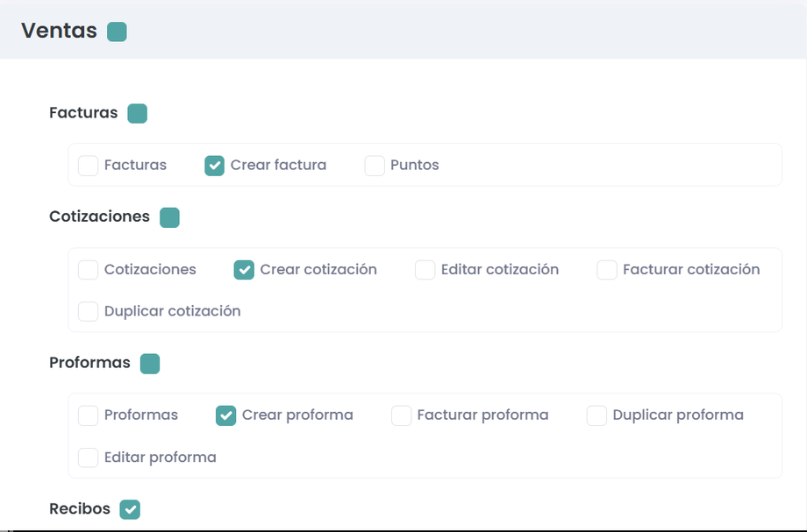Enable the Proformas permission checkbox in the Proformas box
The image size is (807, 532).
click(88, 415)
